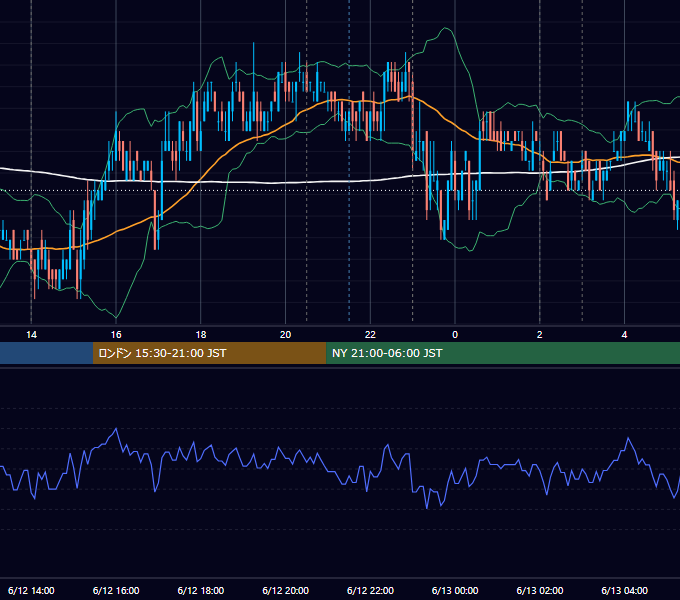The image size is (680, 600).
Task: Click the 6/12 22:00 date label
Action: click(370, 590)
